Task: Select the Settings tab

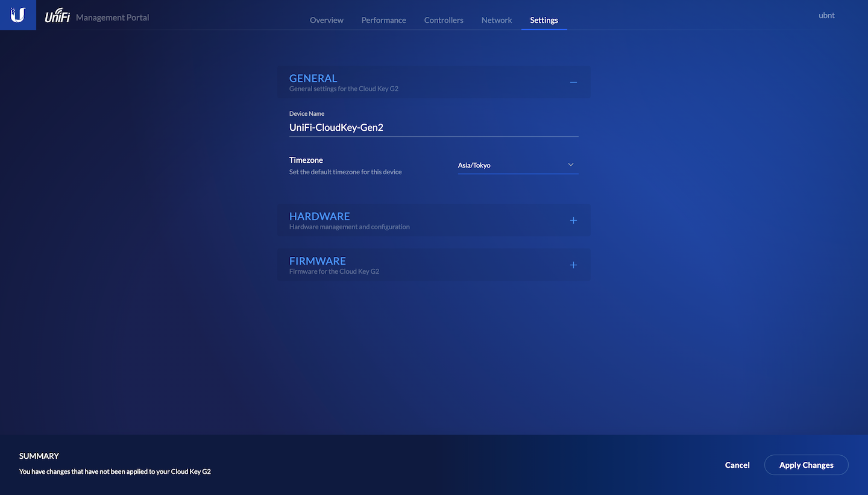Action: coord(544,20)
